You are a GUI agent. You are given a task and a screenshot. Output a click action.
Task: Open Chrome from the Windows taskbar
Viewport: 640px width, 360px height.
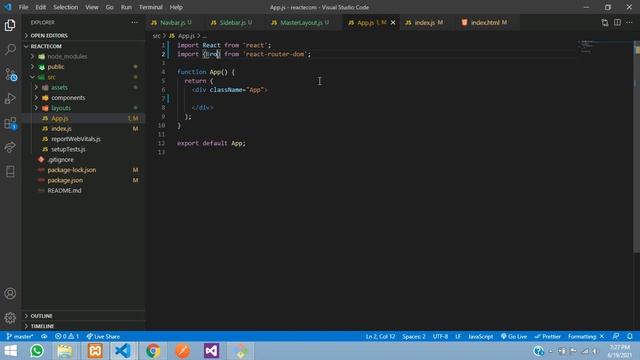(153, 351)
